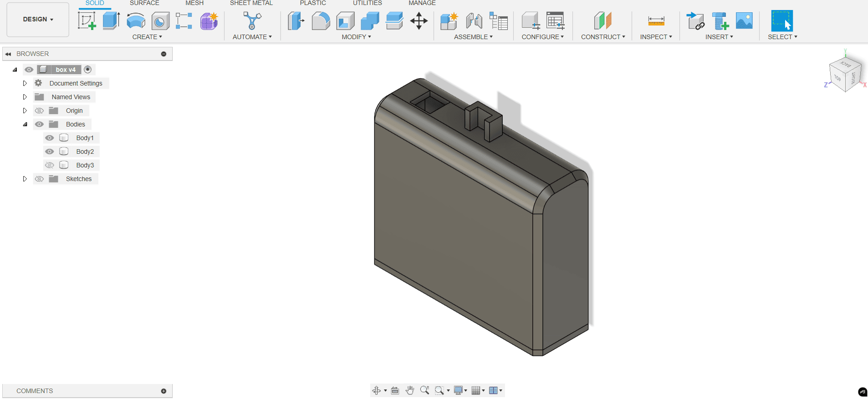The image size is (868, 399).
Task: Open the CONSTRUCT menu
Action: pos(603,37)
